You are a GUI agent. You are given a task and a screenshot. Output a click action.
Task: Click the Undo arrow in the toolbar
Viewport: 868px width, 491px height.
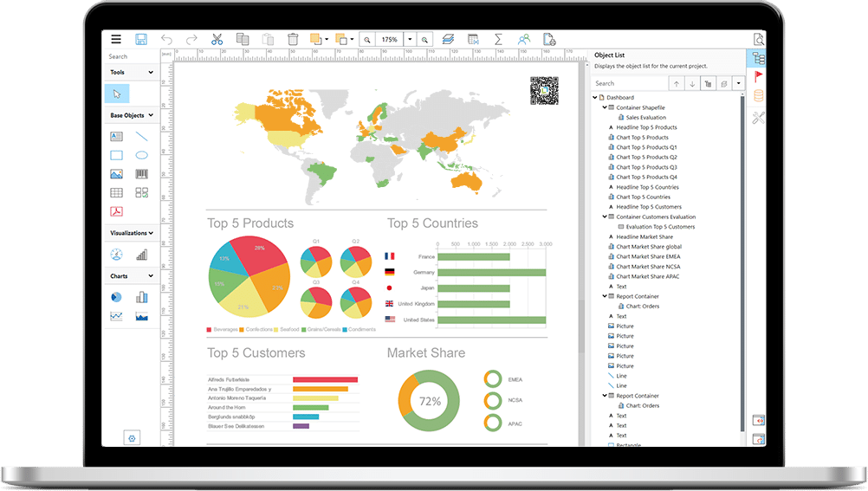coord(166,39)
